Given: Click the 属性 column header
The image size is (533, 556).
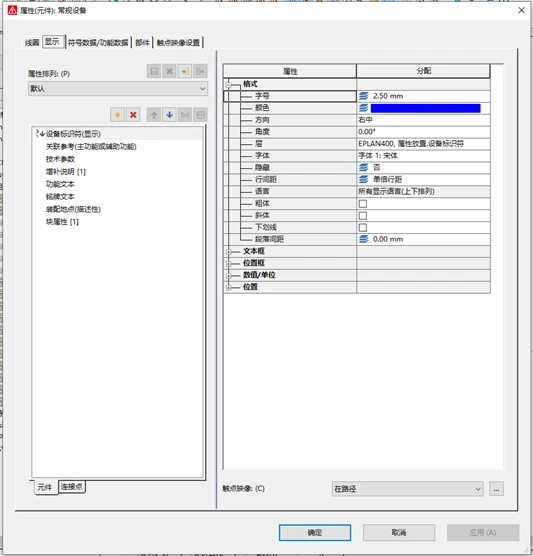Looking at the screenshot, I should click(x=290, y=71).
